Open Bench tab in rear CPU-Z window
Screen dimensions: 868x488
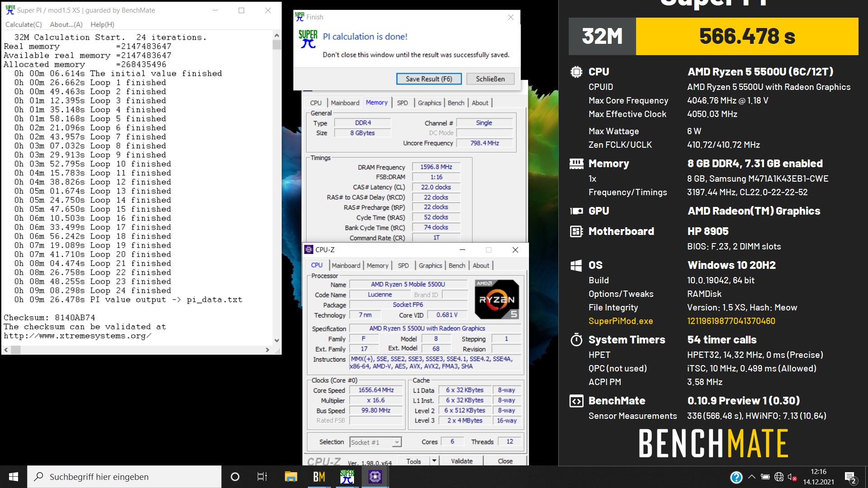(456, 103)
